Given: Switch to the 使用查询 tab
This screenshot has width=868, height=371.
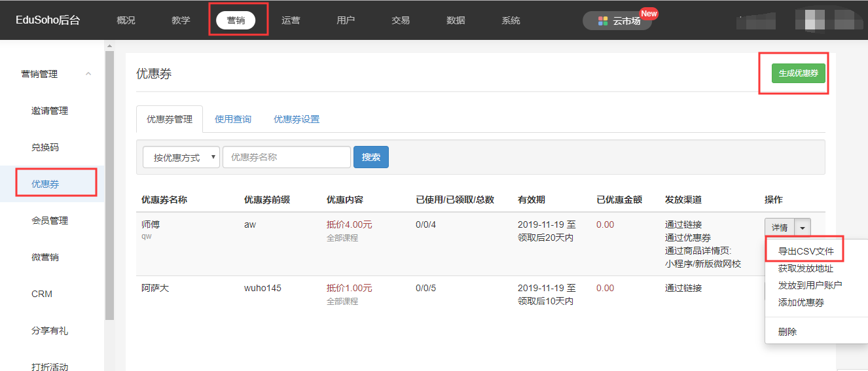Looking at the screenshot, I should tap(233, 119).
